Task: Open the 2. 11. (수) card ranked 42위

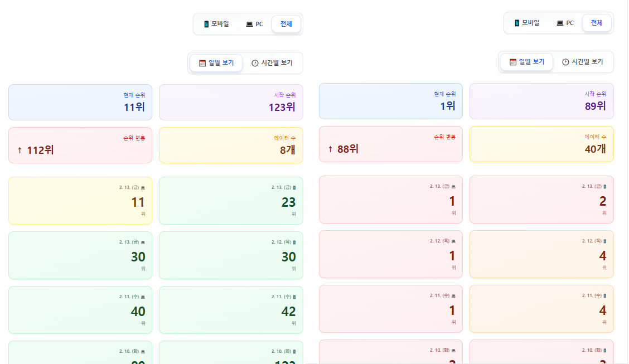Action: pos(231,310)
